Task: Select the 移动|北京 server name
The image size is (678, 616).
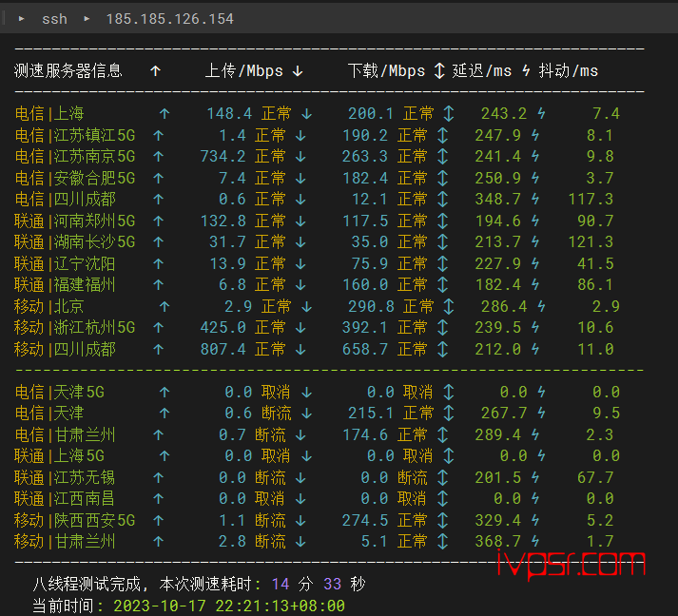Action: coord(48,306)
